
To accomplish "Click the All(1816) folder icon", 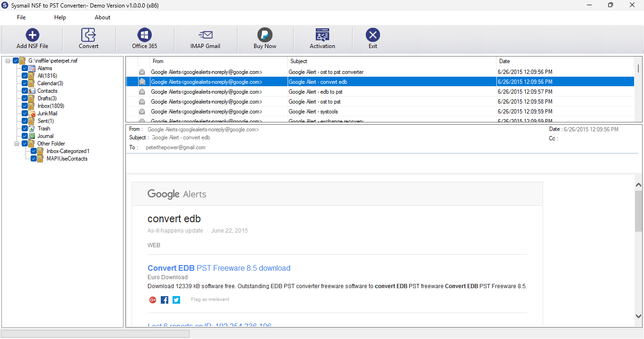I will click(32, 76).
